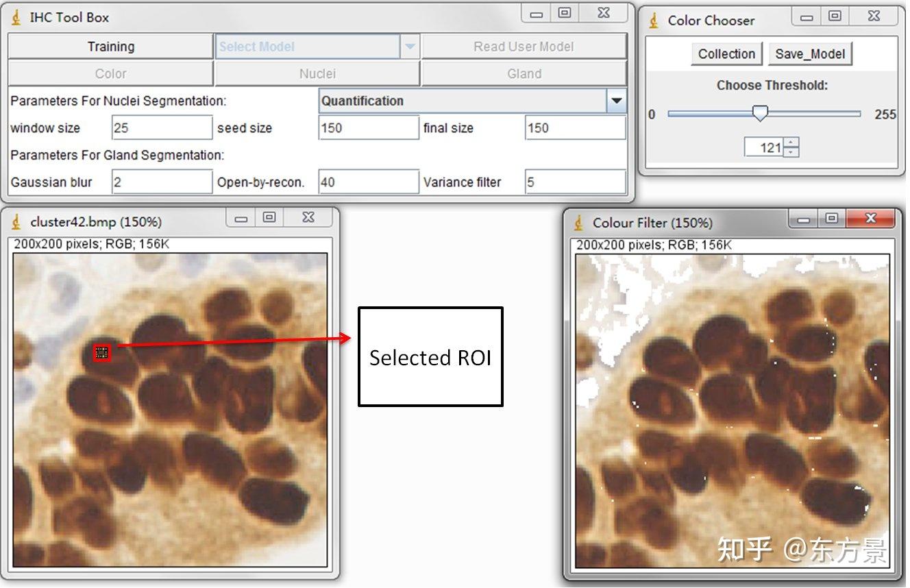Click the microscope icon on IHC Tool Box
910x588 pixels.
click(x=15, y=16)
